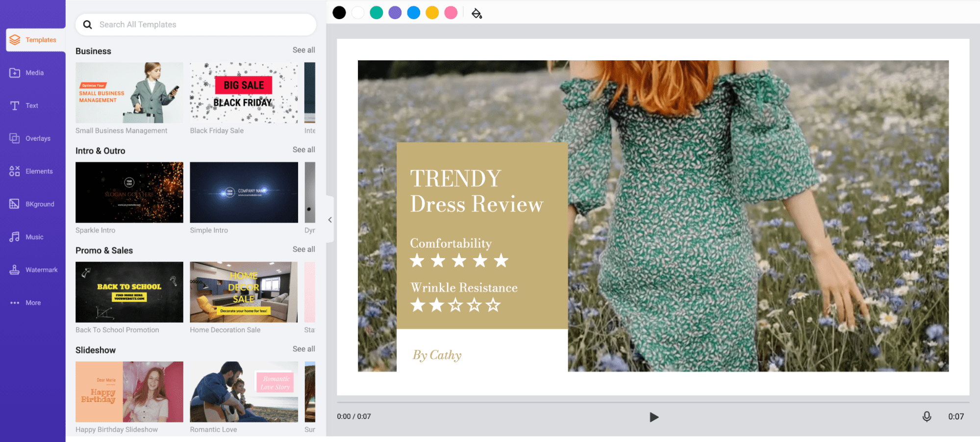
Task: Play the video preview
Action: [x=653, y=417]
